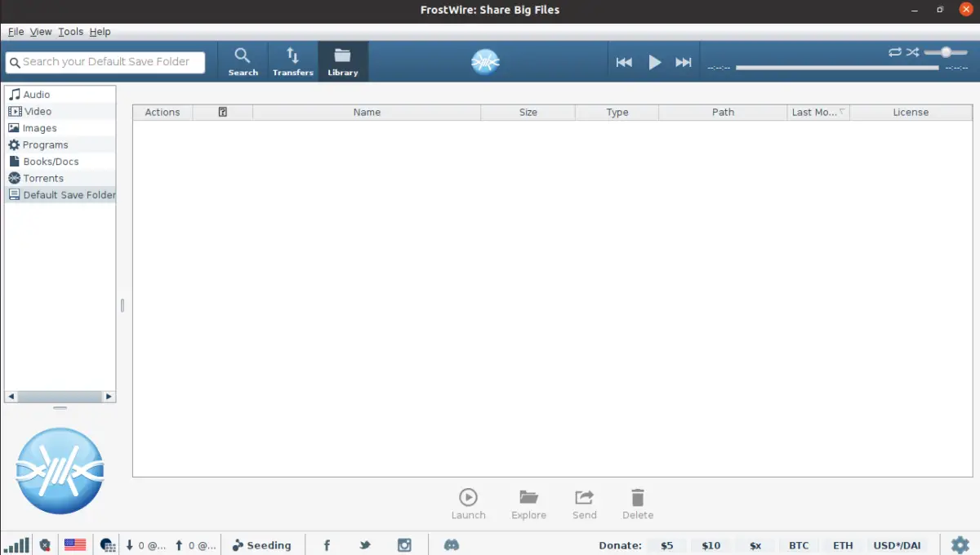Donate $5 via the status bar
980x555 pixels.
(x=667, y=545)
